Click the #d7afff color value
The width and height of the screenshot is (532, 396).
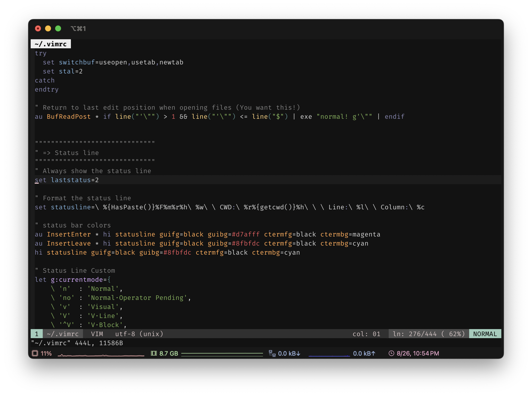pyautogui.click(x=246, y=234)
